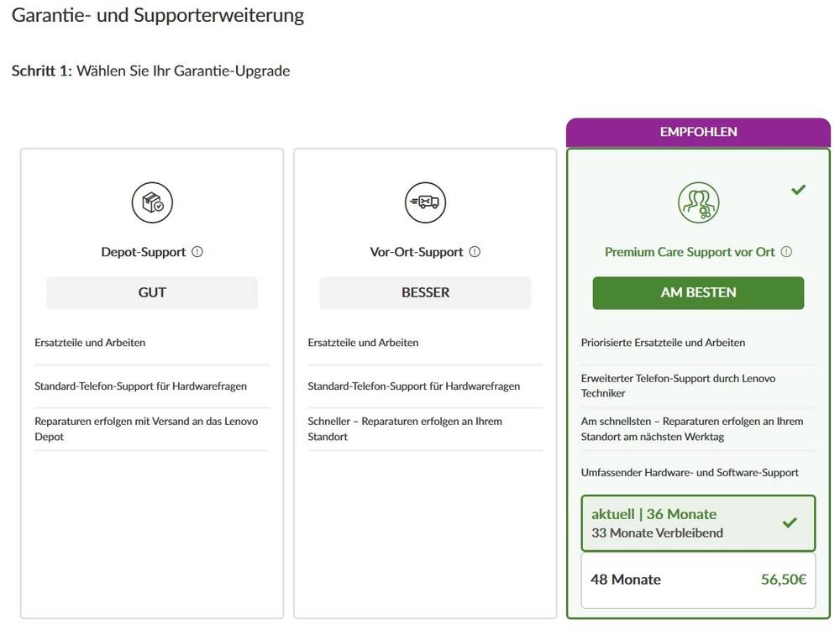Select the GUT warranty tier button
Image resolution: width=840 pixels, height=630 pixels.
152,292
